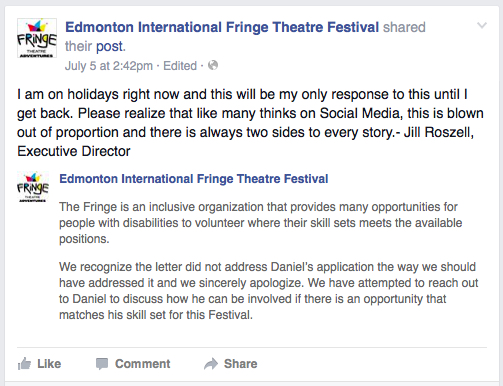The image size is (503, 386).
Task: View edit history via the Edited link
Action: (180, 66)
